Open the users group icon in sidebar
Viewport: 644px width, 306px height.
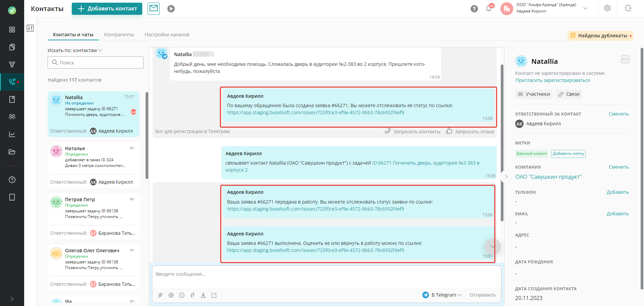coord(12,117)
